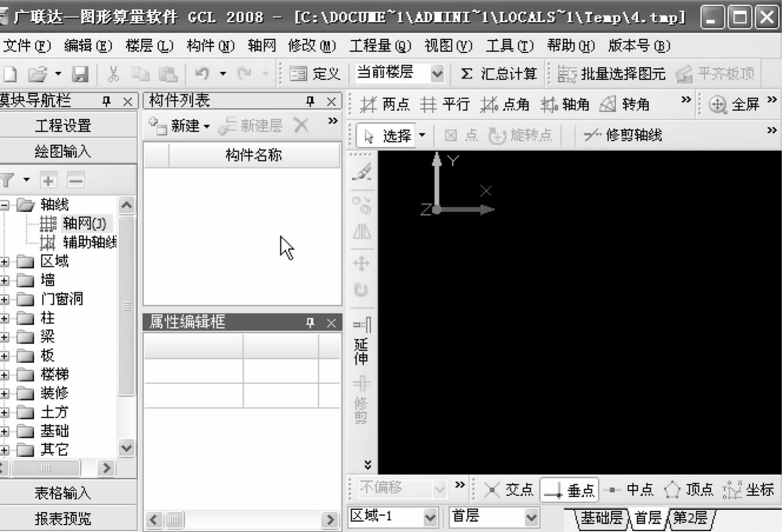Open the 定义 definition tool
Image resolution: width=782 pixels, height=532 pixels.
point(315,74)
